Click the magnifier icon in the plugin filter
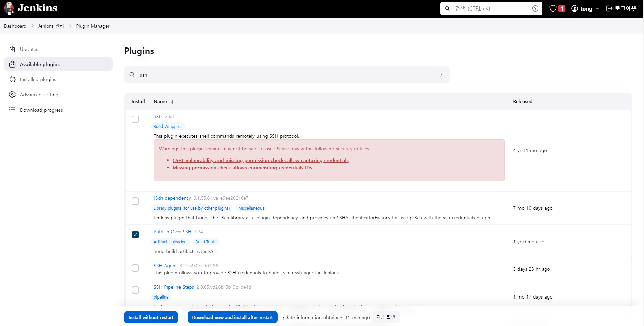Viewport: 644px width, 326px height. [132, 75]
